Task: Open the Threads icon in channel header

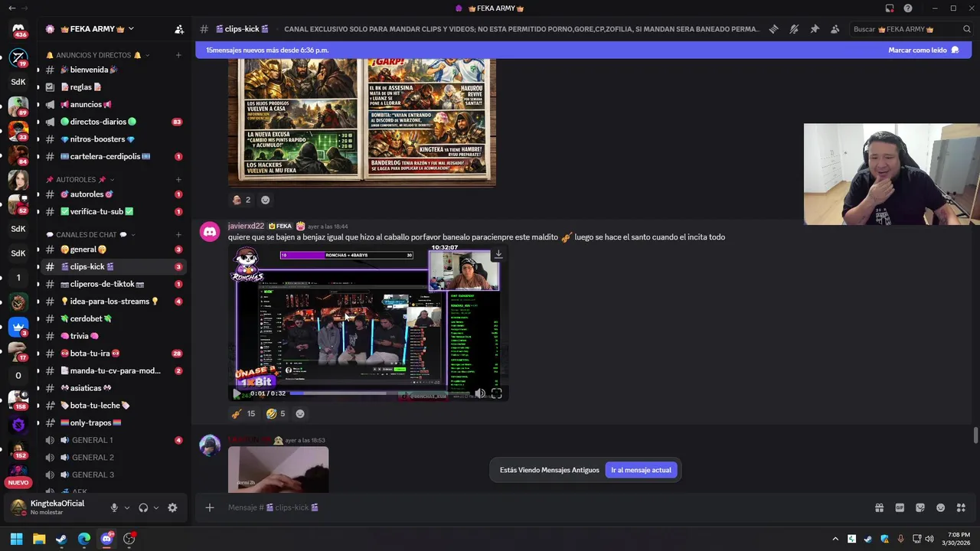Action: point(773,29)
